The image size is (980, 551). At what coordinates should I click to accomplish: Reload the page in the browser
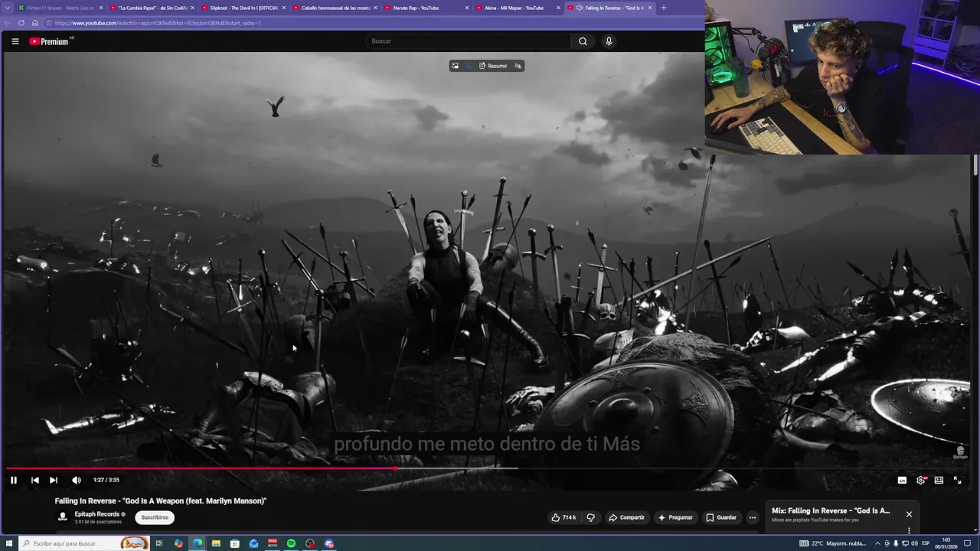[x=21, y=23]
